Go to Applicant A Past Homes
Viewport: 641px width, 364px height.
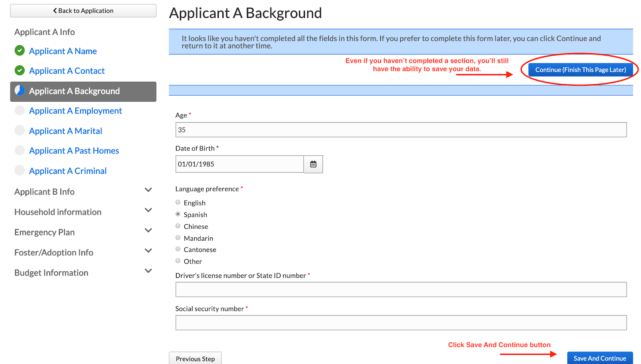click(x=74, y=151)
